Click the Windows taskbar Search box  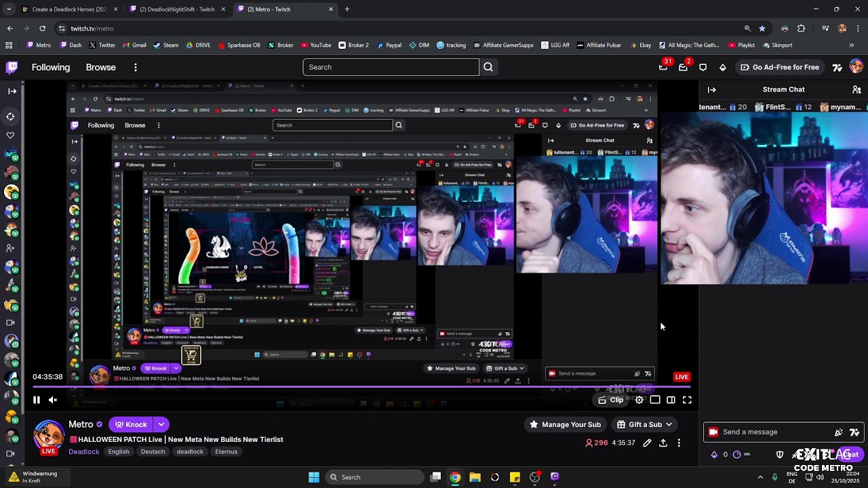pyautogui.click(x=375, y=477)
